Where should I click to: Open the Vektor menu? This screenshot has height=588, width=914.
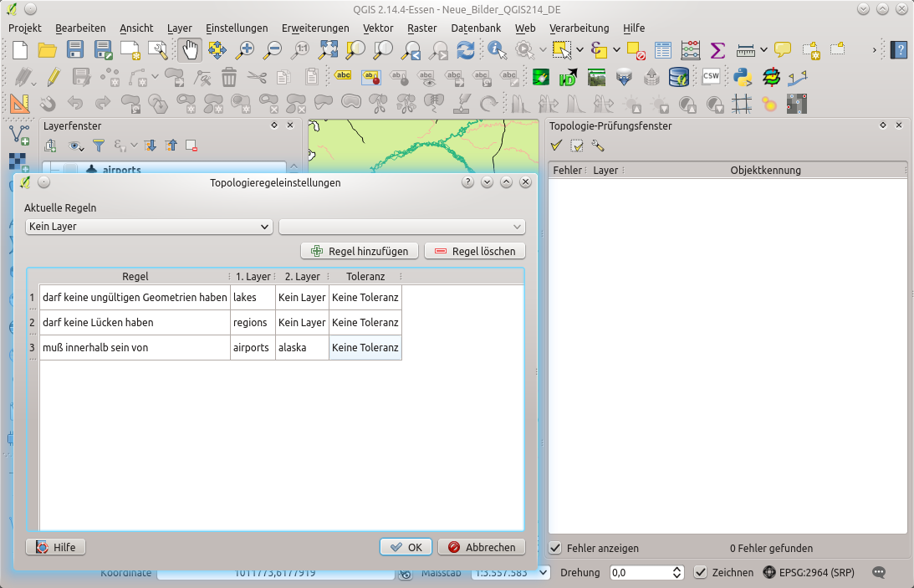point(378,28)
